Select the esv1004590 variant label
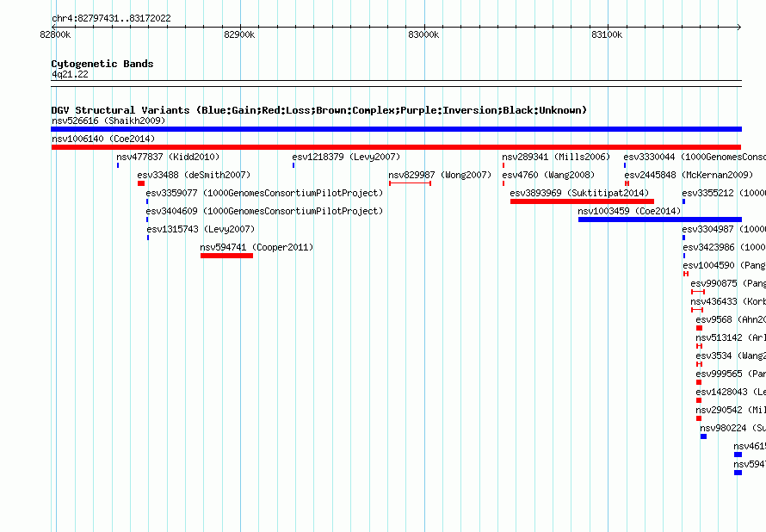 click(725, 265)
